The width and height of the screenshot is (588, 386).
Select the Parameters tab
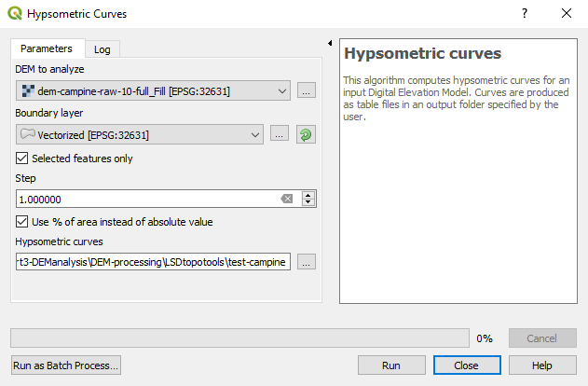coord(46,48)
